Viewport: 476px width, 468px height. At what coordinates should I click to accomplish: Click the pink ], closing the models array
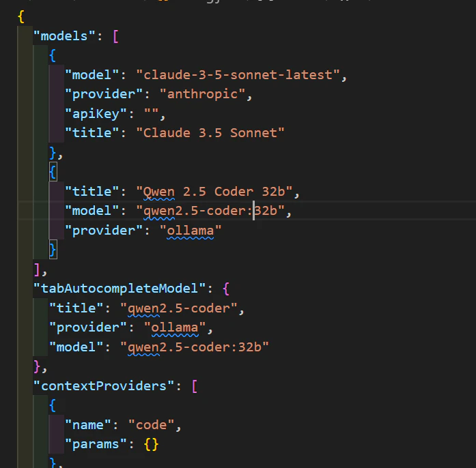coord(40,269)
